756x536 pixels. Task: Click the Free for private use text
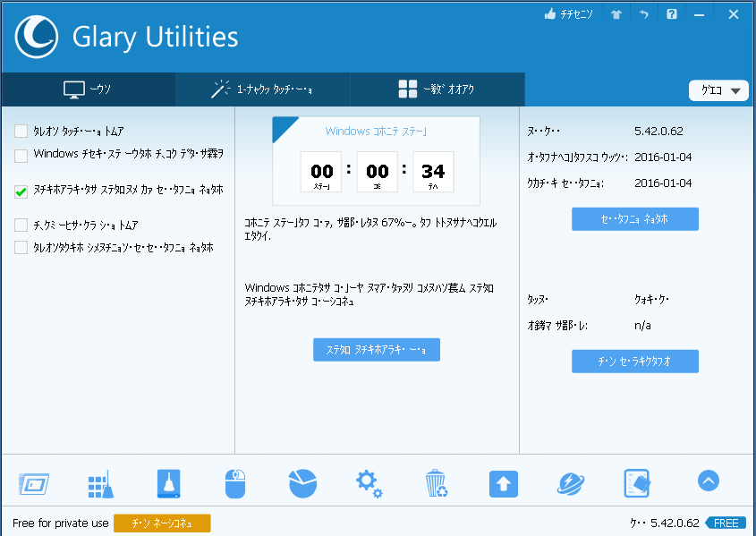[60, 523]
